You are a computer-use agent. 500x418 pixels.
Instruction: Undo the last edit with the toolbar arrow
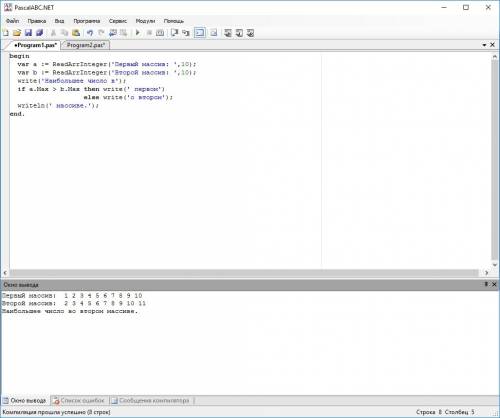(x=90, y=33)
